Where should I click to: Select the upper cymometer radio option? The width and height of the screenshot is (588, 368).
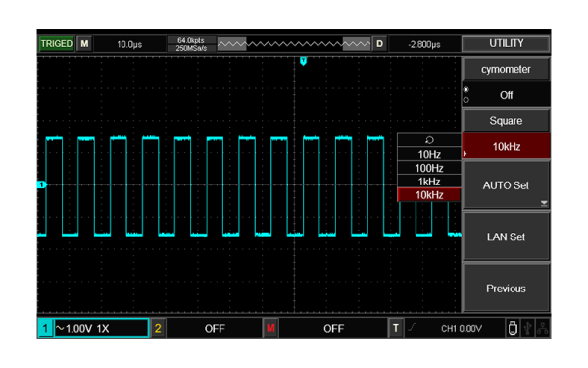[466, 89]
